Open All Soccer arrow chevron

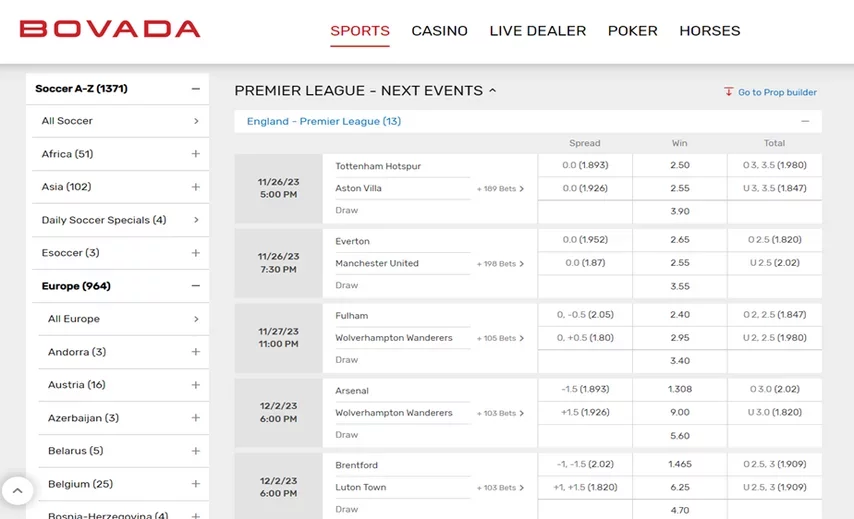[196, 121]
